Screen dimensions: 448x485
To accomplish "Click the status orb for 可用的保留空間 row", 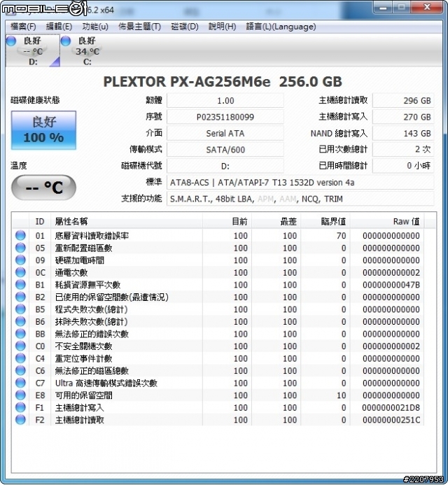I will 20,395.
